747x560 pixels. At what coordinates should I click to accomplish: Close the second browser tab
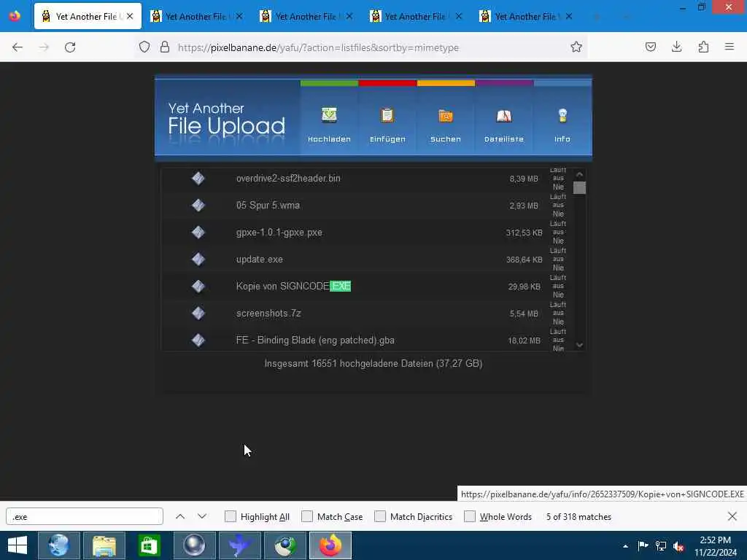[239, 16]
